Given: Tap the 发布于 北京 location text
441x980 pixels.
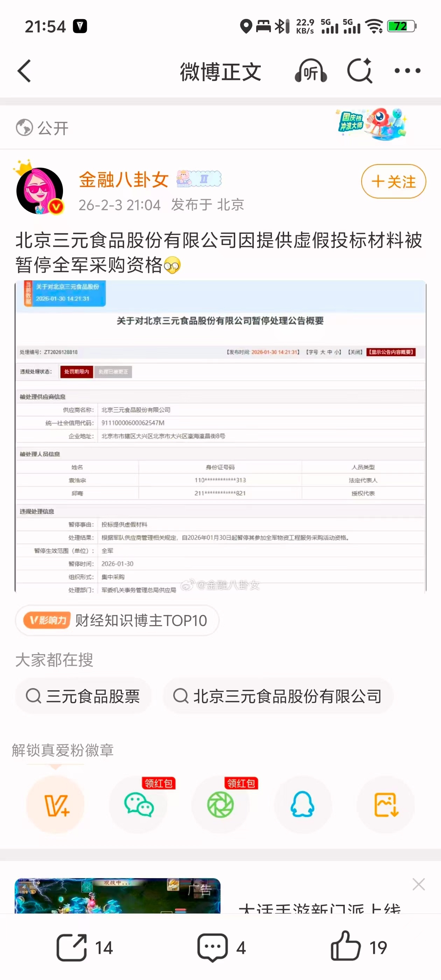Looking at the screenshot, I should [208, 205].
